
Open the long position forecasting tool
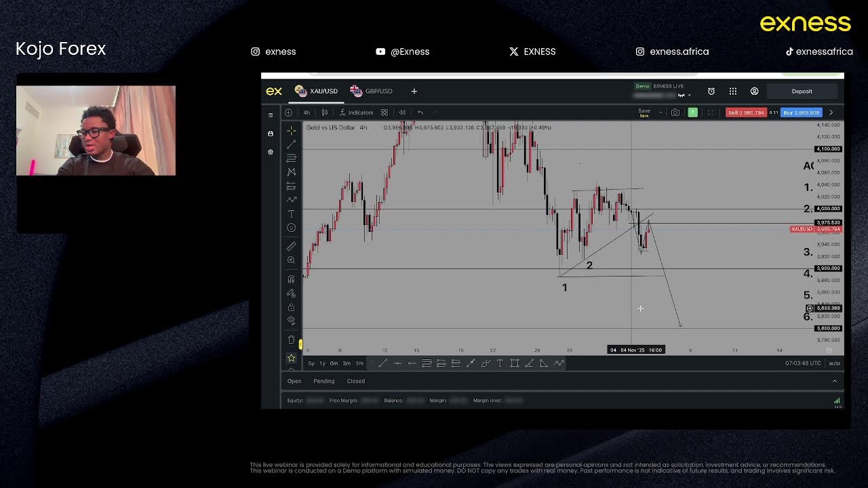291,186
